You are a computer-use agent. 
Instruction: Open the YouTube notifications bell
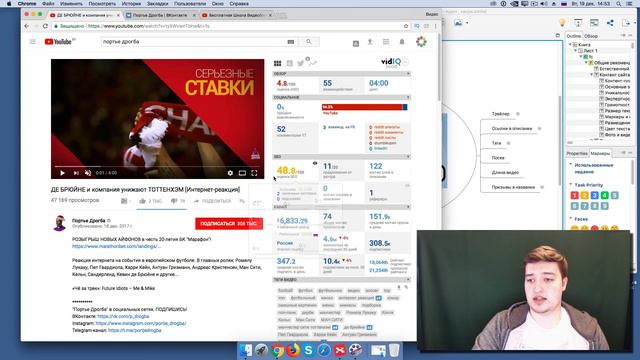[x=402, y=42]
